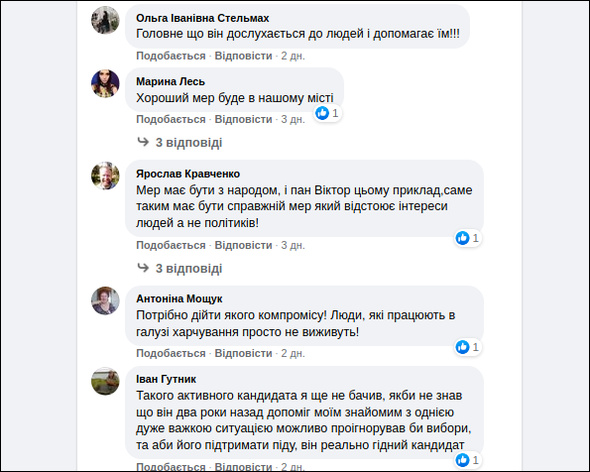Image resolution: width=590 pixels, height=472 pixels.
Task: Open Ярослав Кравченко profile name link
Action: tap(188, 174)
